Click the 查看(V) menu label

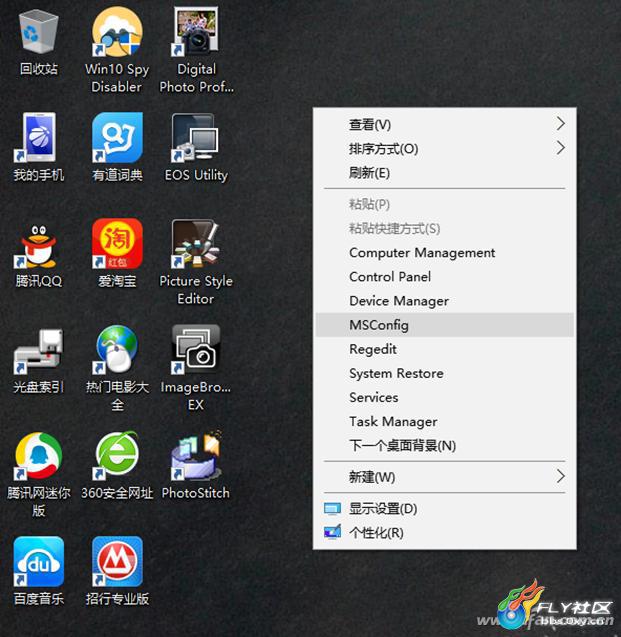pyautogui.click(x=370, y=124)
